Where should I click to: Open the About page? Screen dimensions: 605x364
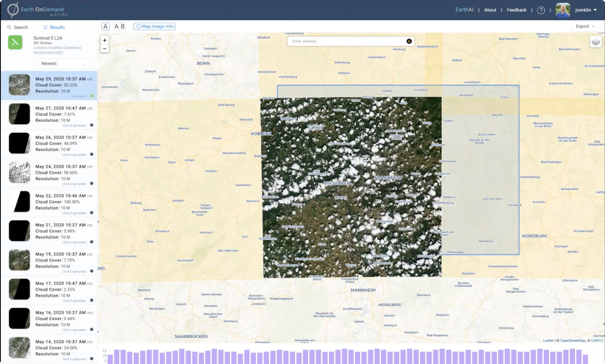(x=490, y=10)
